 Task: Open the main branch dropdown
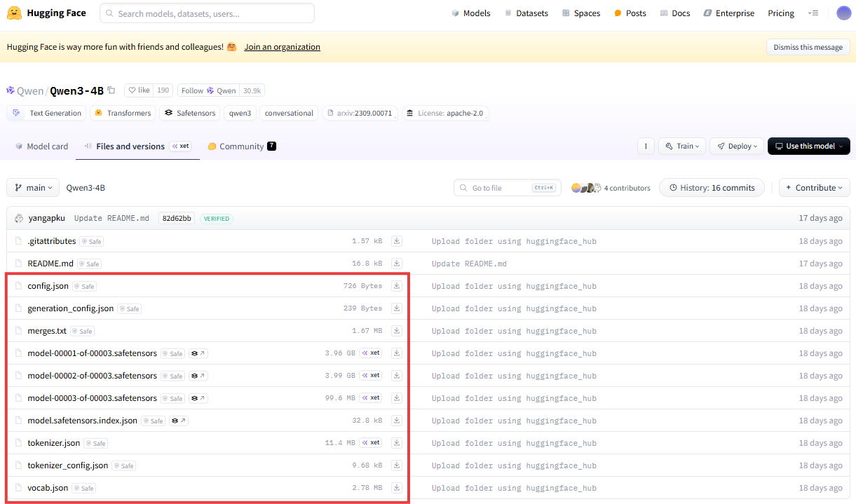33,188
